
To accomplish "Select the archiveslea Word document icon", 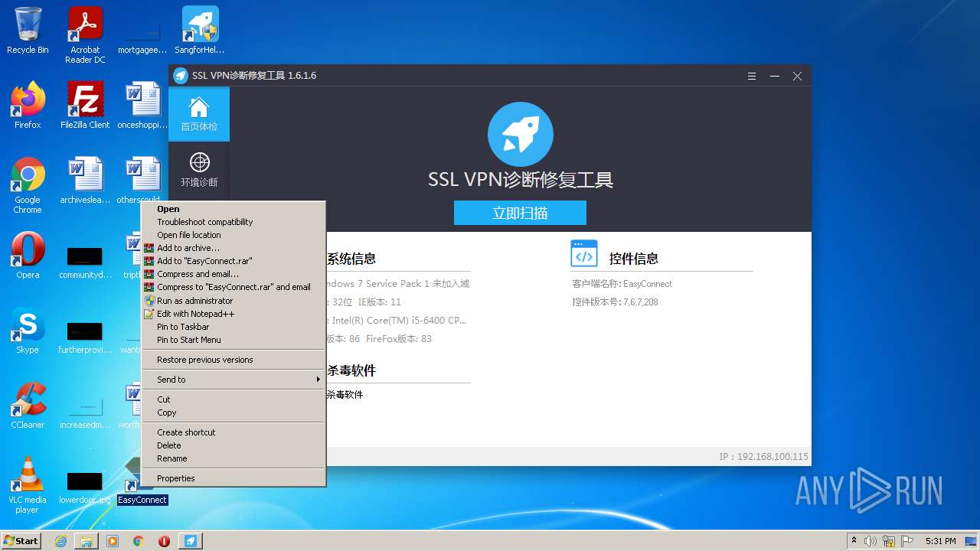I will [x=85, y=181].
